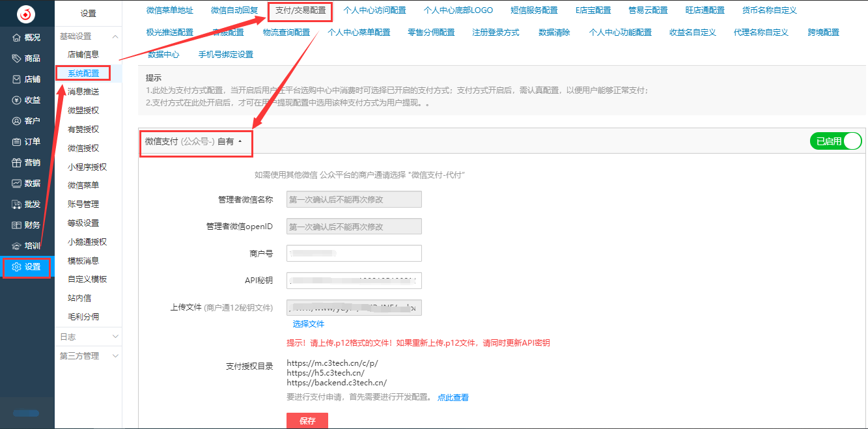Open 概况 overview home icon in sidebar
Viewport: 868px width, 429px height.
pyautogui.click(x=17, y=37)
